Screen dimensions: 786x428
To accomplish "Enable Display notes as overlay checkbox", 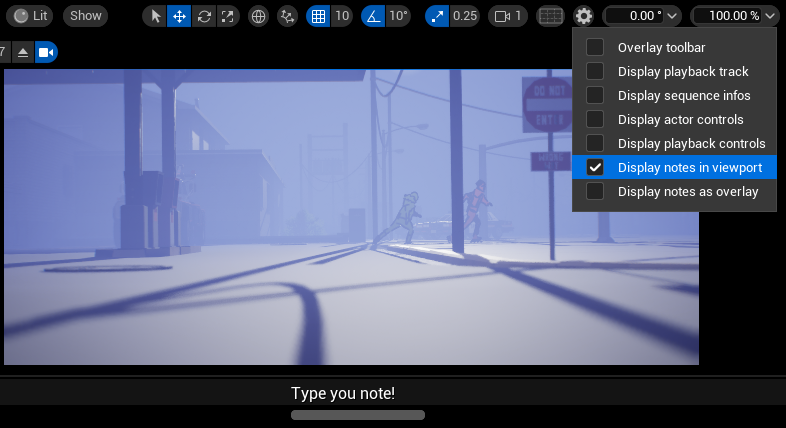I will pyautogui.click(x=595, y=191).
